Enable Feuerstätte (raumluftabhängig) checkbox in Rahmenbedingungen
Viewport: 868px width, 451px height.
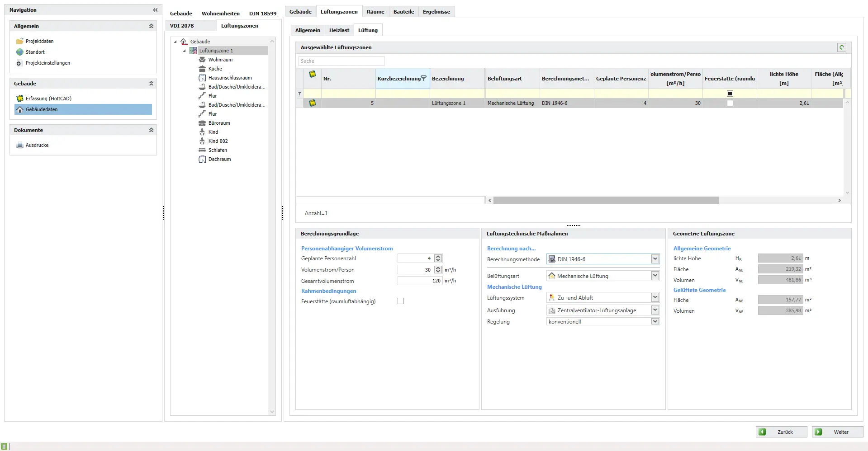401,301
